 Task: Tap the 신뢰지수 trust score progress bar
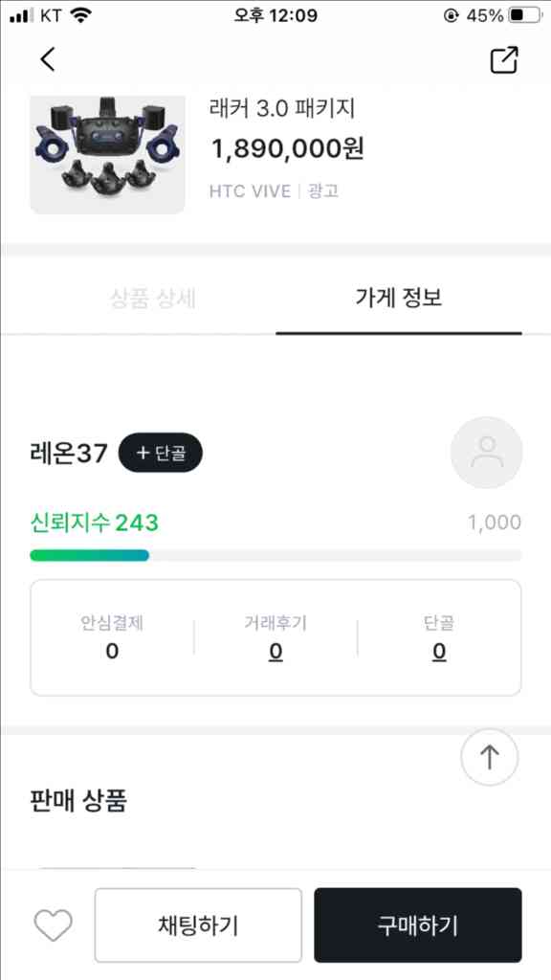pos(275,555)
